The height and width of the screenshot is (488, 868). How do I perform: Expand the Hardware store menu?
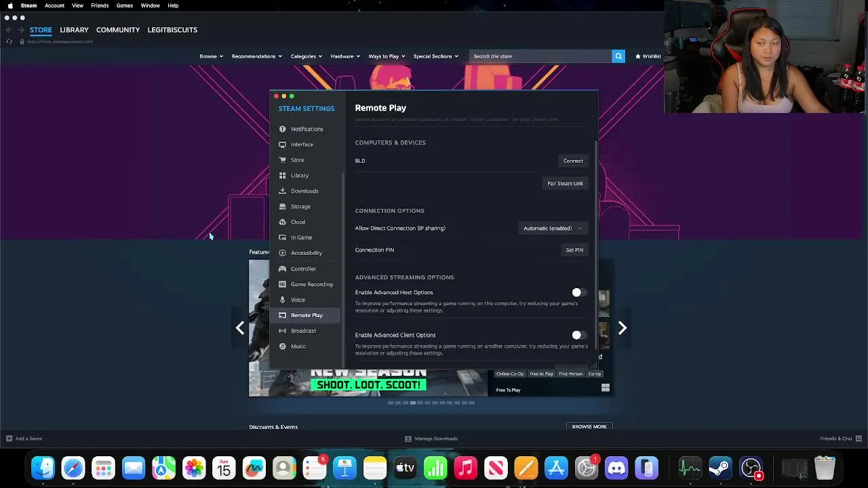[x=345, y=56]
